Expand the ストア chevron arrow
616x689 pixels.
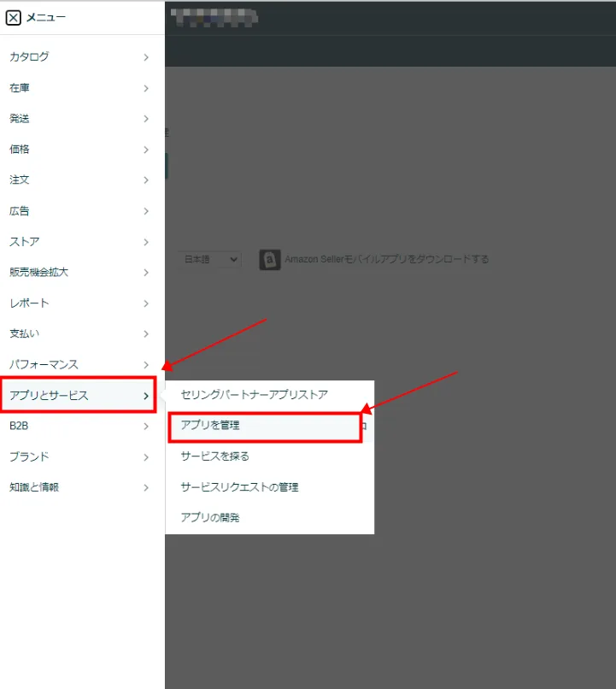click(x=146, y=242)
